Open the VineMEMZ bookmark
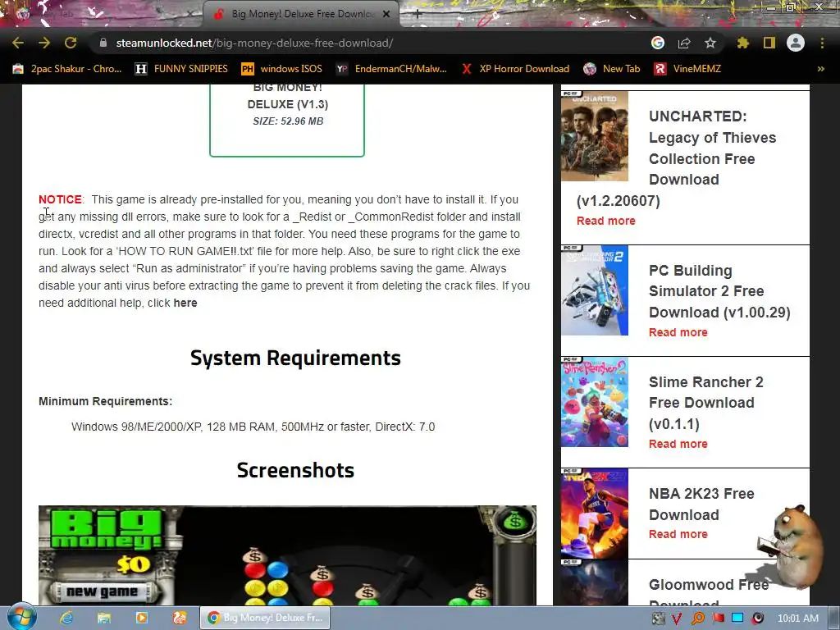This screenshot has width=840, height=630. 688,69
